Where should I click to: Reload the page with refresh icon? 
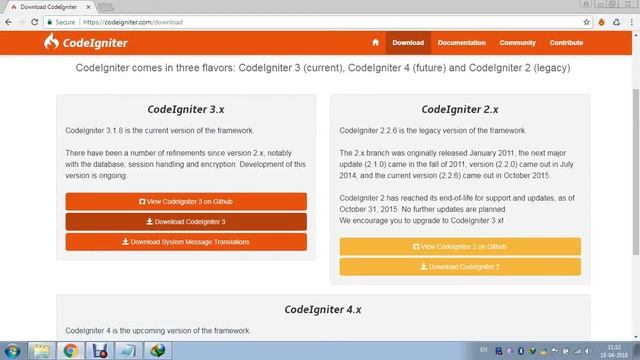[35, 22]
